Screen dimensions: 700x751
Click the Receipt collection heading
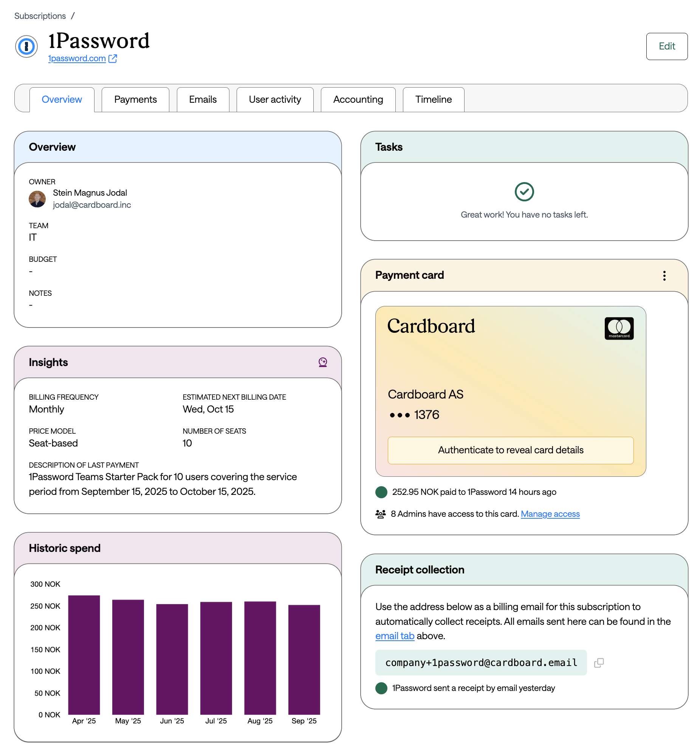click(420, 570)
